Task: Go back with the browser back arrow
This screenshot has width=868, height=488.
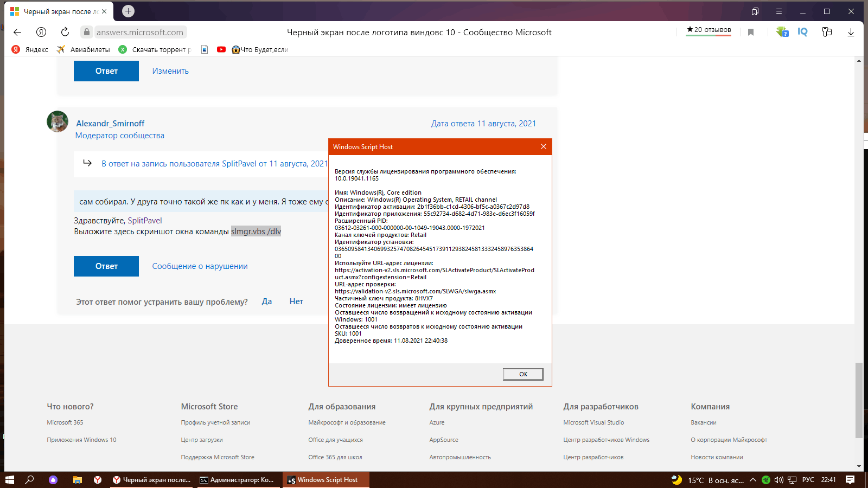Action: (x=17, y=32)
